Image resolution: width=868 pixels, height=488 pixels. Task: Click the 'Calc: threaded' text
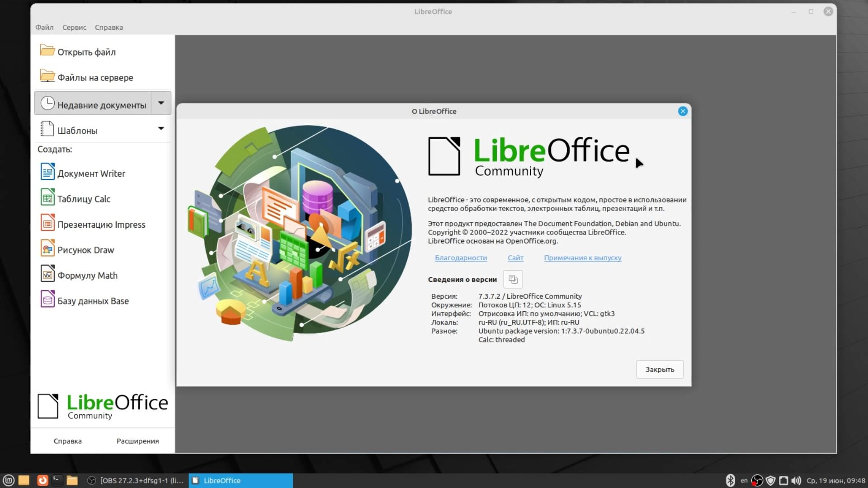click(x=501, y=340)
